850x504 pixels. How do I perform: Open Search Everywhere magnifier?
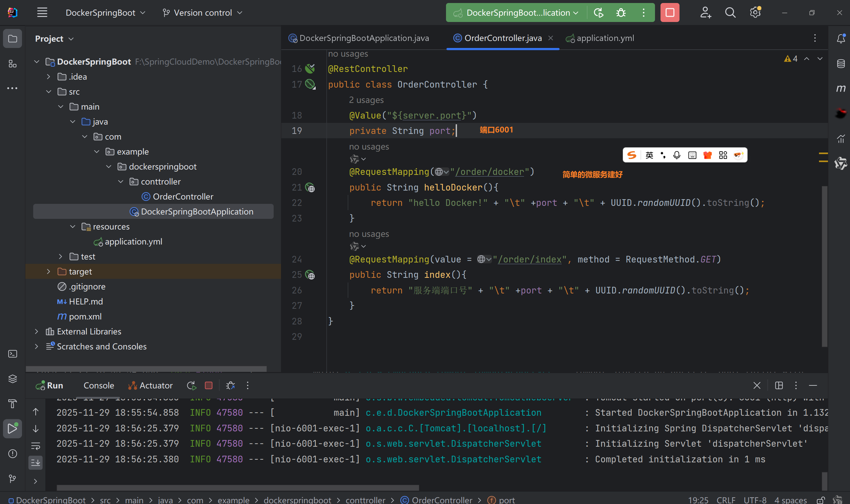pos(730,13)
